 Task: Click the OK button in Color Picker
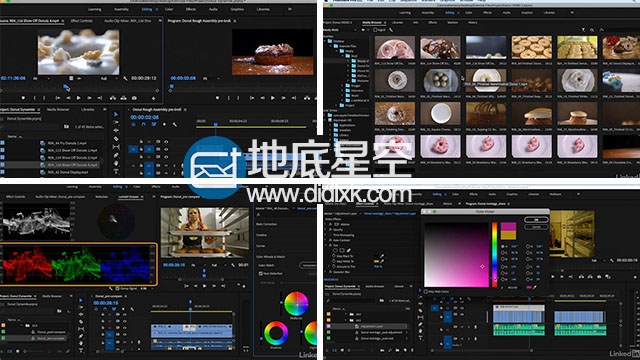click(x=536, y=220)
